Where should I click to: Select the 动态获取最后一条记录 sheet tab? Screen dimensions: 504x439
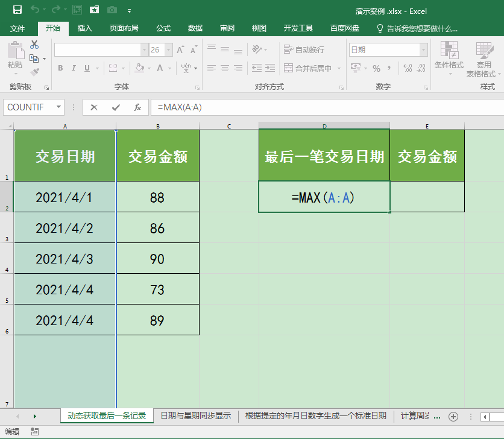(x=107, y=415)
